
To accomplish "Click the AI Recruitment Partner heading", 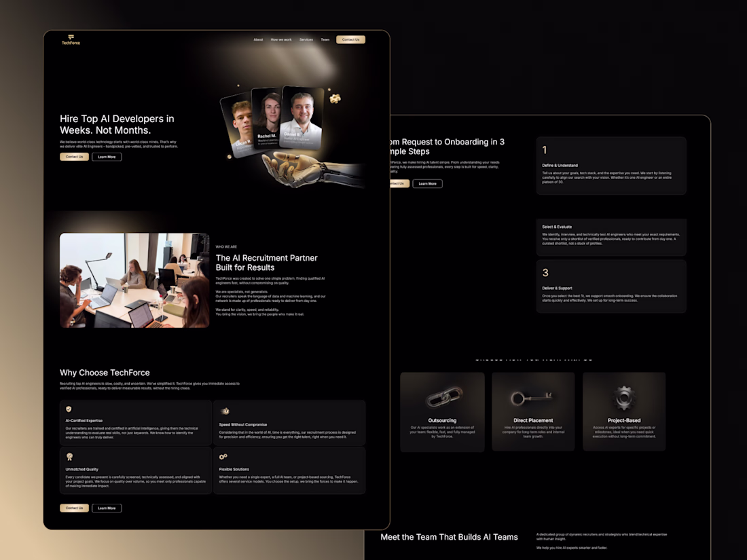I will pos(266,263).
